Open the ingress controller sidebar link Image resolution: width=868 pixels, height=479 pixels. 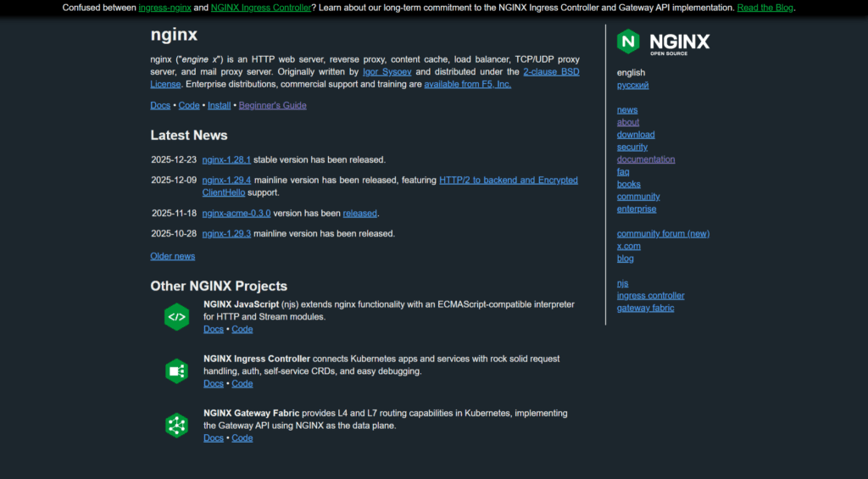click(650, 296)
